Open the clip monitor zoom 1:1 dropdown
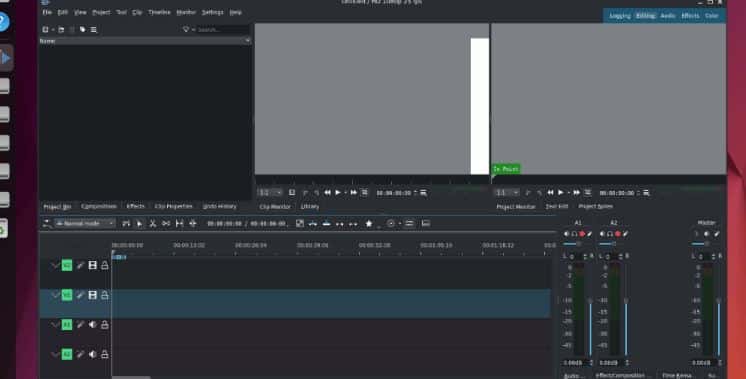The image size is (746, 379). [270, 193]
